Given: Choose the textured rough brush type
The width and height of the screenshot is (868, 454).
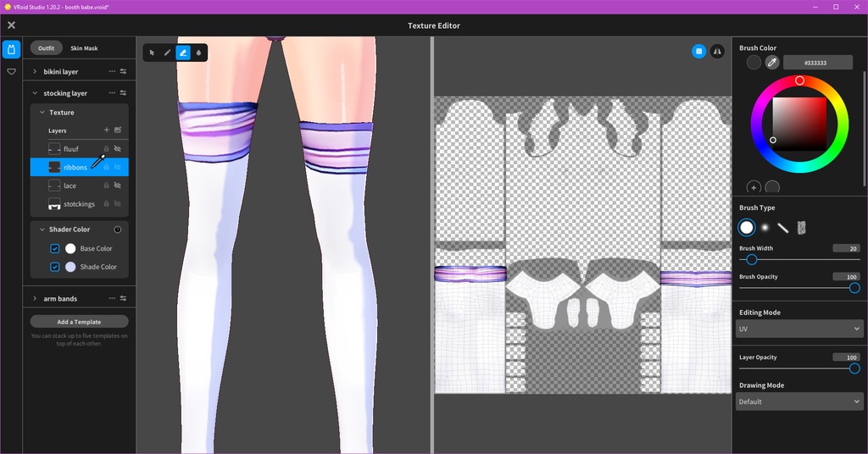Looking at the screenshot, I should 801,227.
